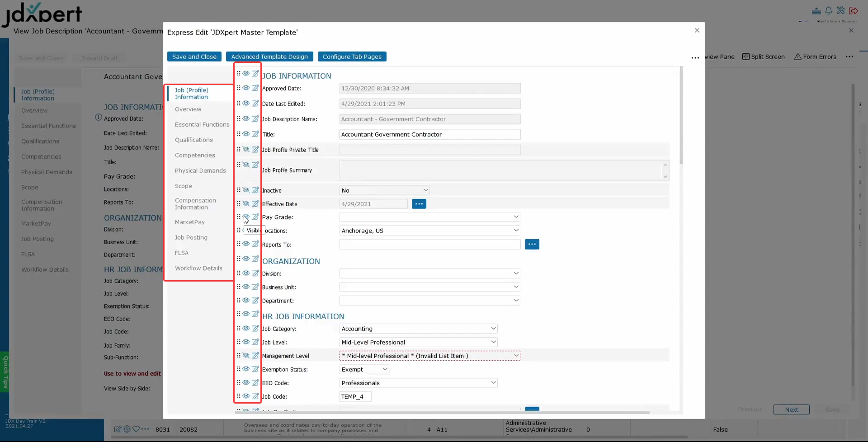Click the edit icon for ORGANIZATION section header
The width and height of the screenshot is (868, 442).
255,259
